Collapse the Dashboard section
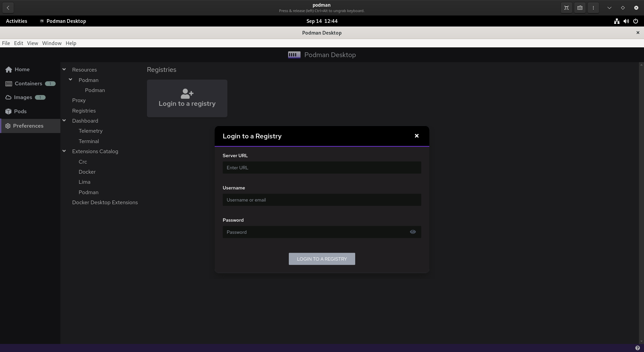644x352 pixels. click(64, 120)
